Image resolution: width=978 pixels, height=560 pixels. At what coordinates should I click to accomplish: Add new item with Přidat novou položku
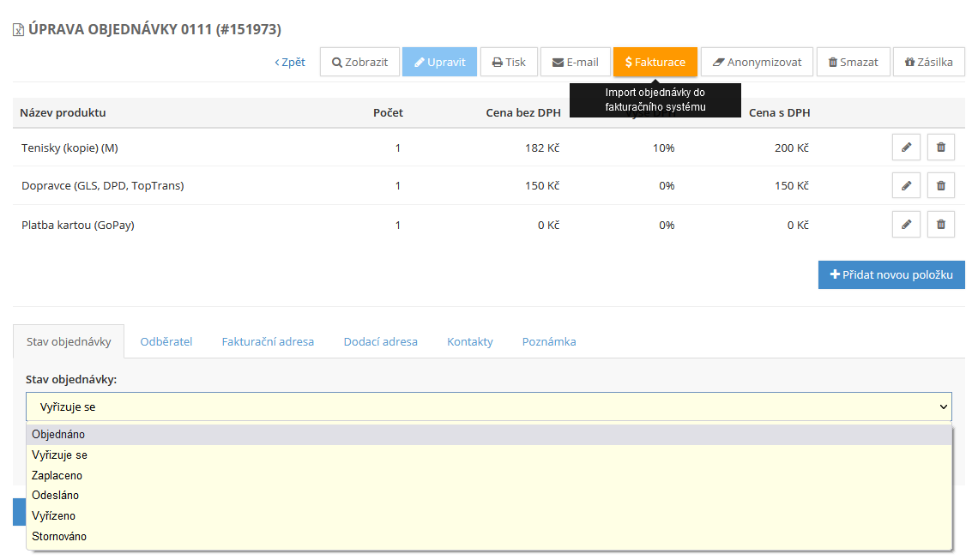890,275
